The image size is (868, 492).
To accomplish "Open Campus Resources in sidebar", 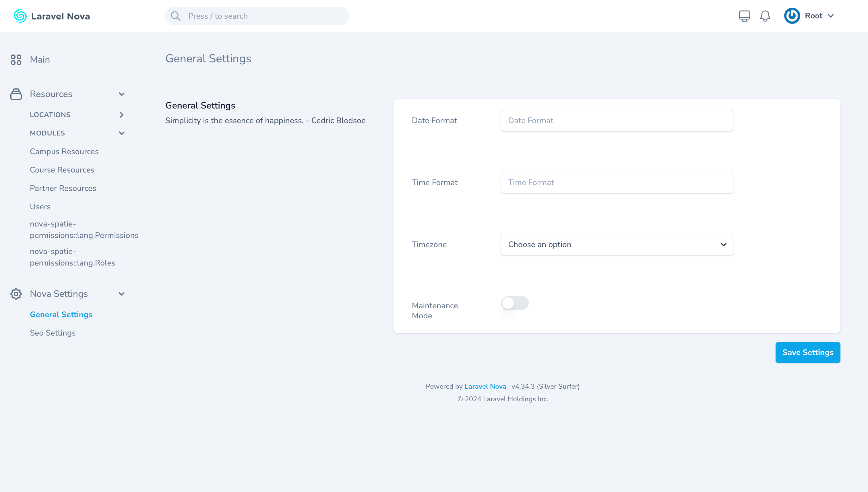I will point(64,151).
